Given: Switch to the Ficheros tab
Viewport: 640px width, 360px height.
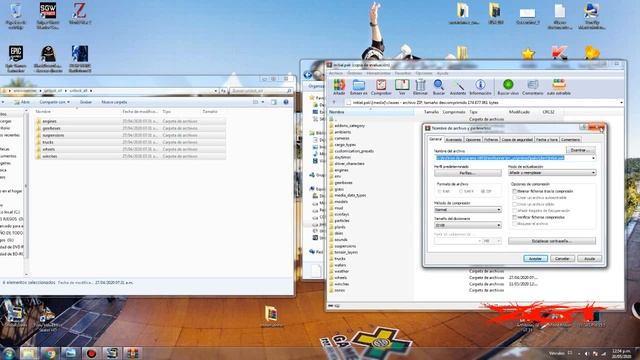Looking at the screenshot, I should pos(491,140).
